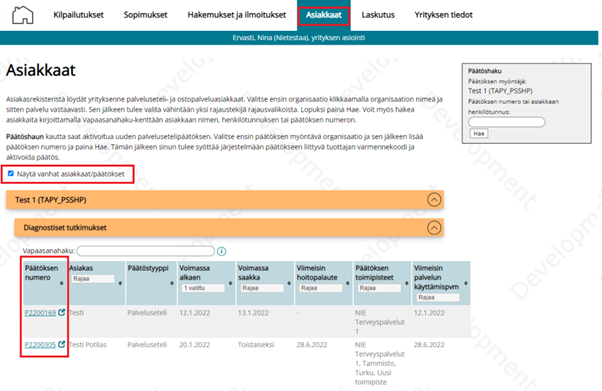
Task: Click the 13.1.2022 end date cell
Action: tap(253, 313)
